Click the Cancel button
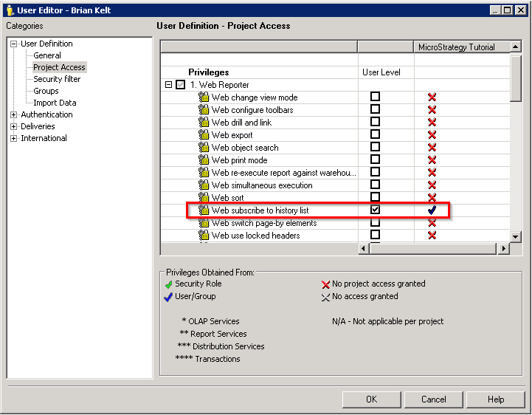The image size is (532, 415). click(x=434, y=399)
